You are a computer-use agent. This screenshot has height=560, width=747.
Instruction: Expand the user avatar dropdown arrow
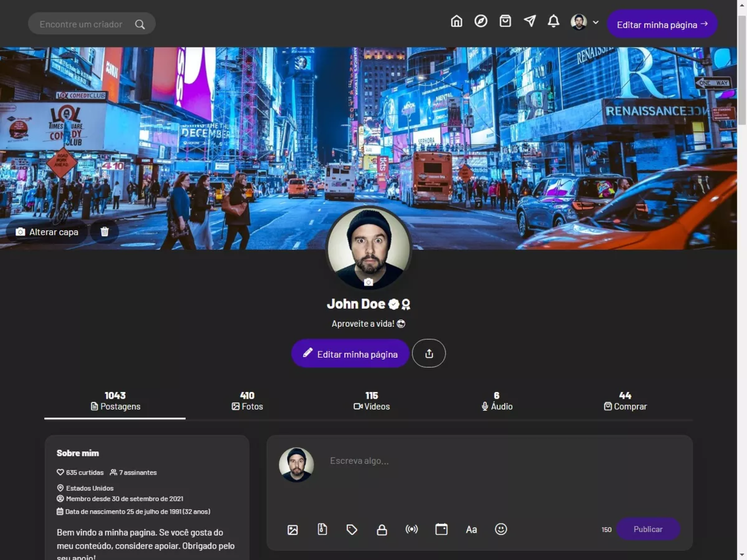coord(596,23)
